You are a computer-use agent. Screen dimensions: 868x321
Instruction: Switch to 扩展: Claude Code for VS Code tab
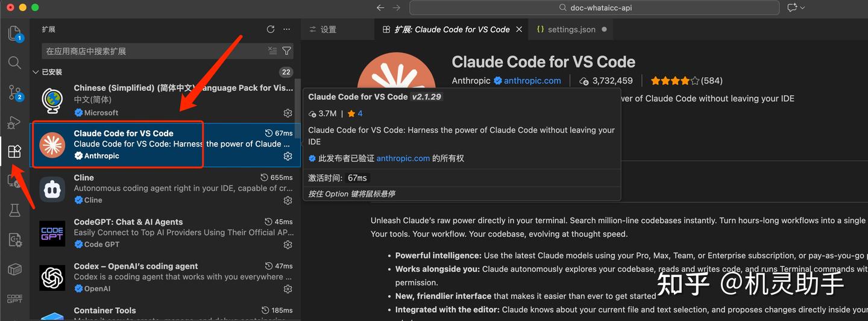[451, 30]
